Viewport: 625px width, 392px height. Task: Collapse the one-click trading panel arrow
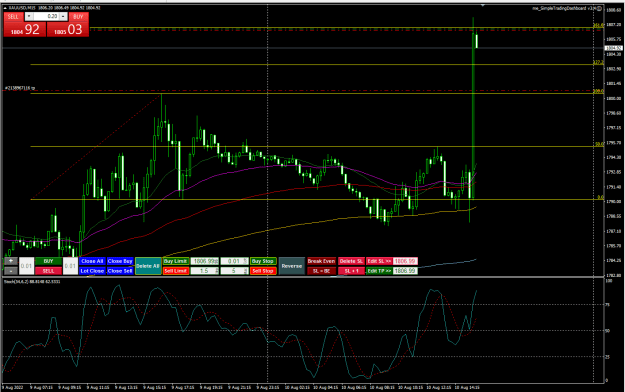[x=5, y=8]
